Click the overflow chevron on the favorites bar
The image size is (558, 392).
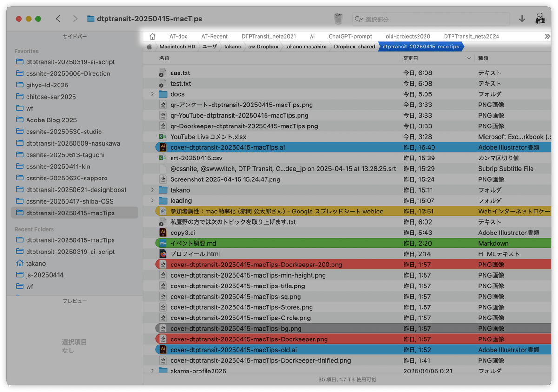pos(547,36)
